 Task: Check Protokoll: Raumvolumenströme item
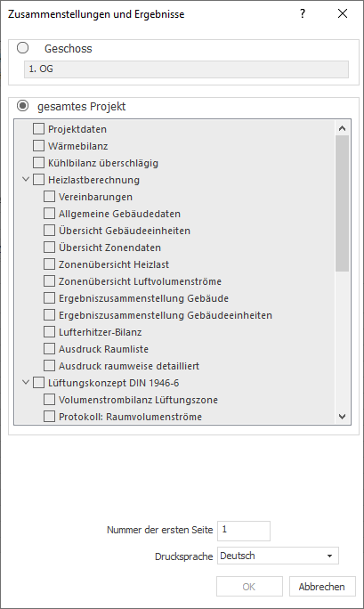coord(49,417)
